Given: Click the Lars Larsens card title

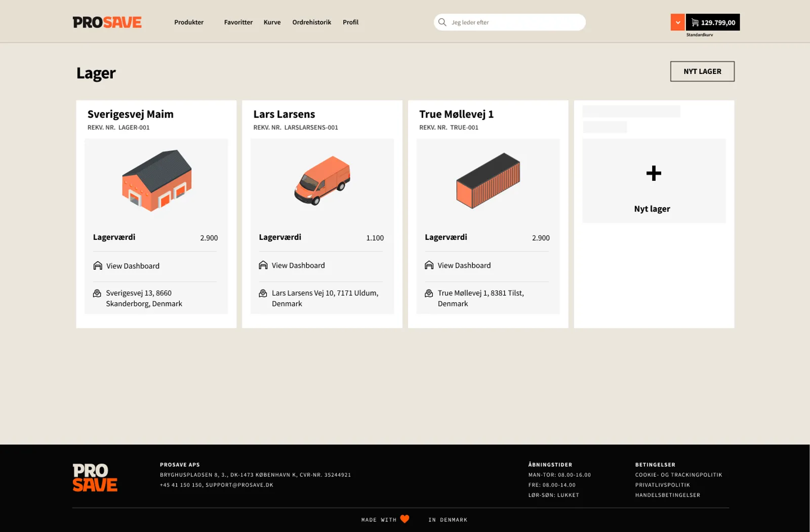Looking at the screenshot, I should click(x=284, y=114).
